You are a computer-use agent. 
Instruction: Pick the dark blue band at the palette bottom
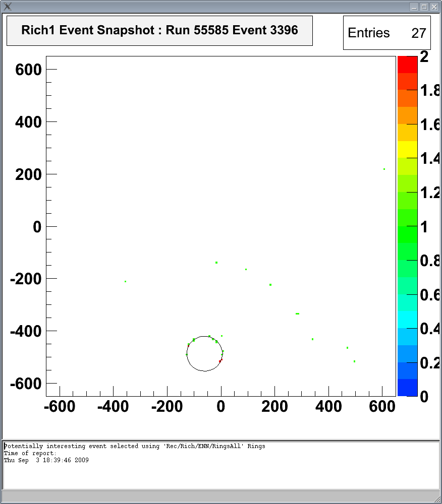(x=407, y=388)
